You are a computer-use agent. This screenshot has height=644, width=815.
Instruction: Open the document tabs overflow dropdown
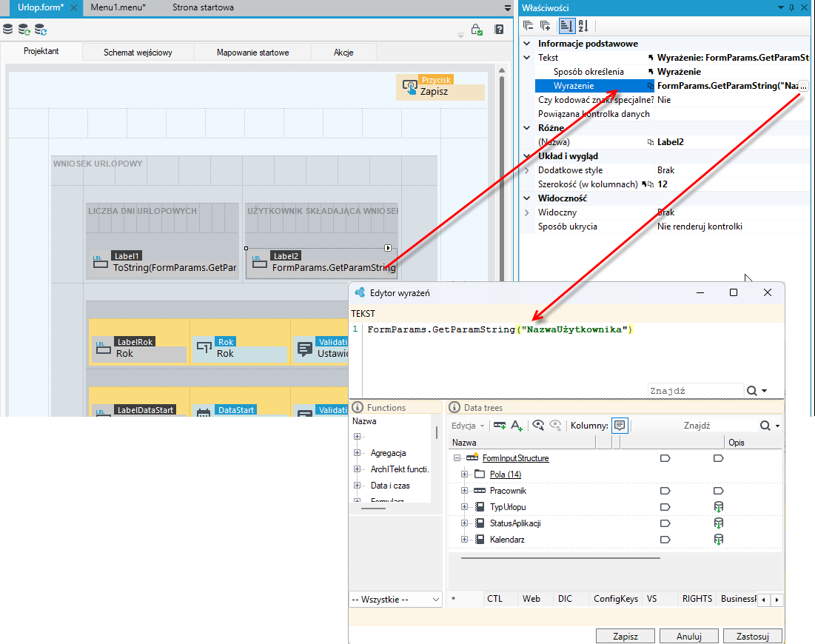tap(508, 8)
